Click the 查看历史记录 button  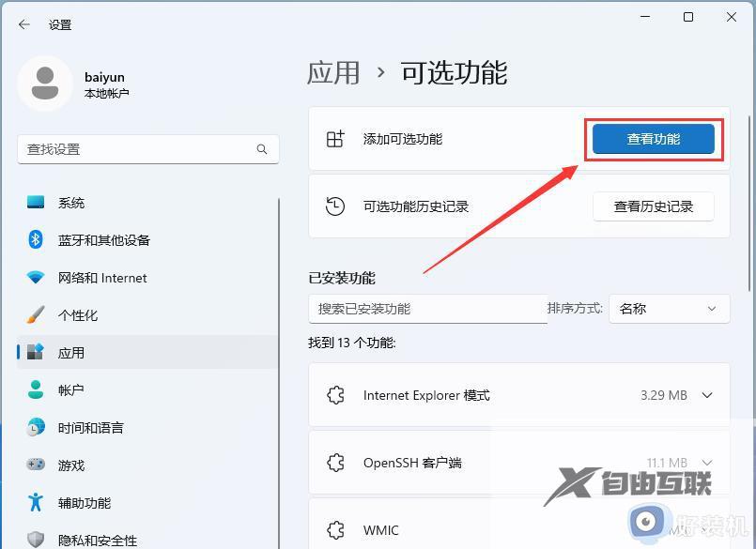(654, 206)
